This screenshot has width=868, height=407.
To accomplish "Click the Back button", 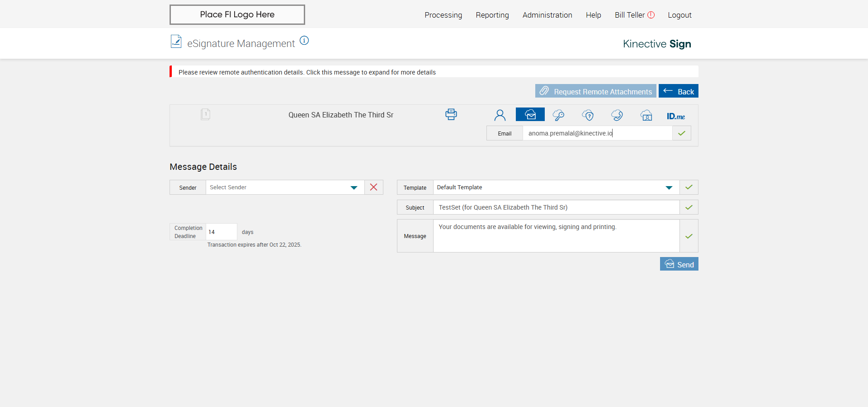I will [x=678, y=91].
